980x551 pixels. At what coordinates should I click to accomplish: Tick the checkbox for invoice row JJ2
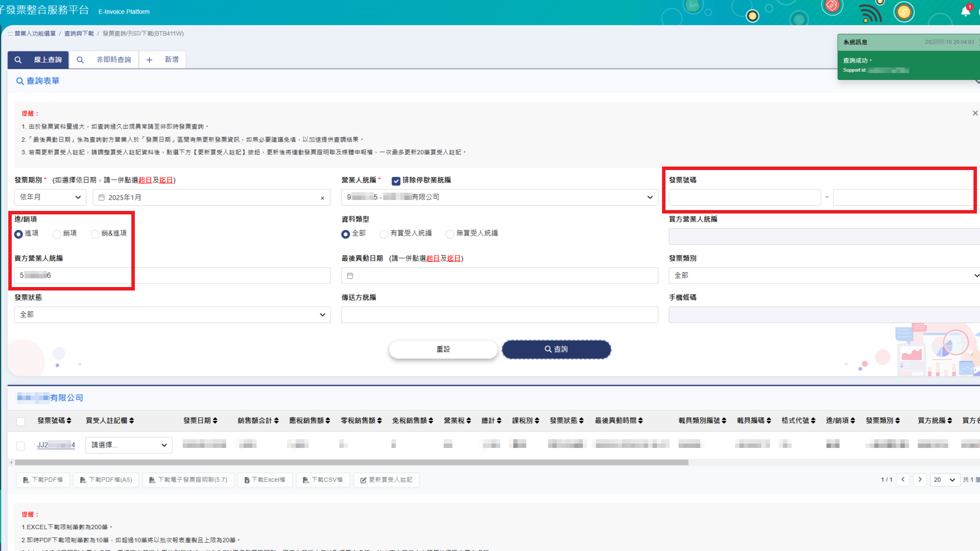pyautogui.click(x=20, y=446)
